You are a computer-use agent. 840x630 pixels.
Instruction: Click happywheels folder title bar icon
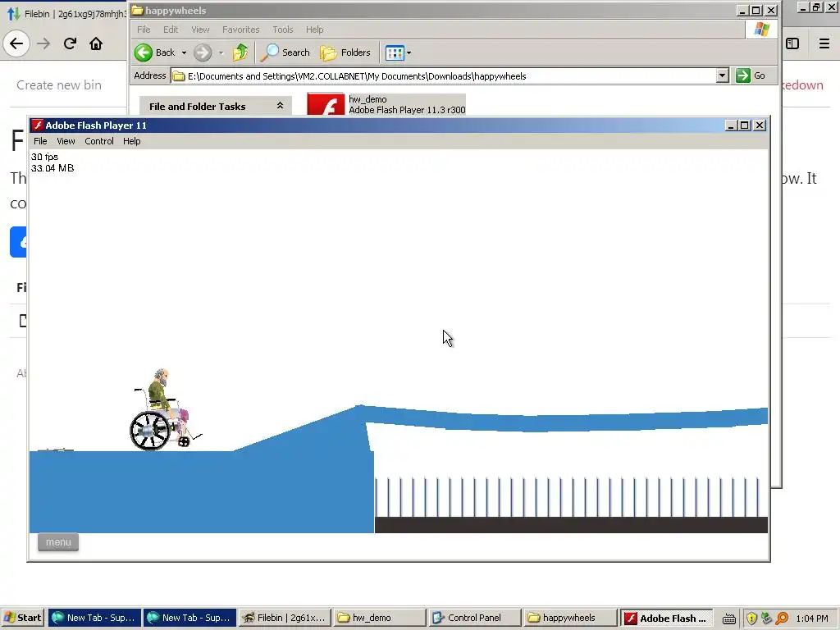pyautogui.click(x=137, y=10)
